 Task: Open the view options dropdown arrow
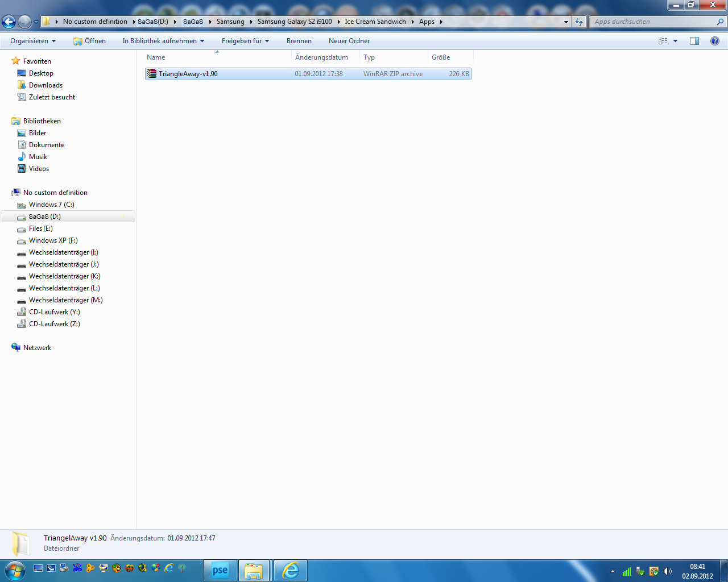tap(675, 41)
